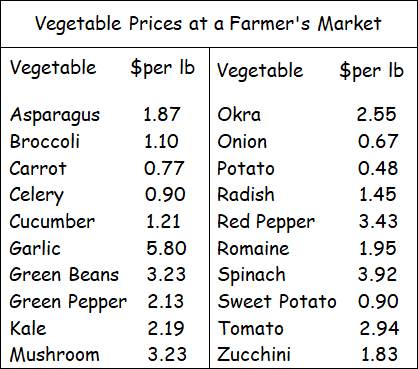Click the Kale price 2.19

pyautogui.click(x=166, y=328)
